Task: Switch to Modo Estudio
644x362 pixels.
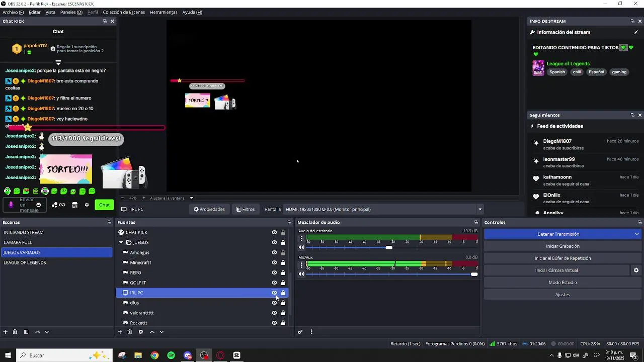Action: click(562, 283)
